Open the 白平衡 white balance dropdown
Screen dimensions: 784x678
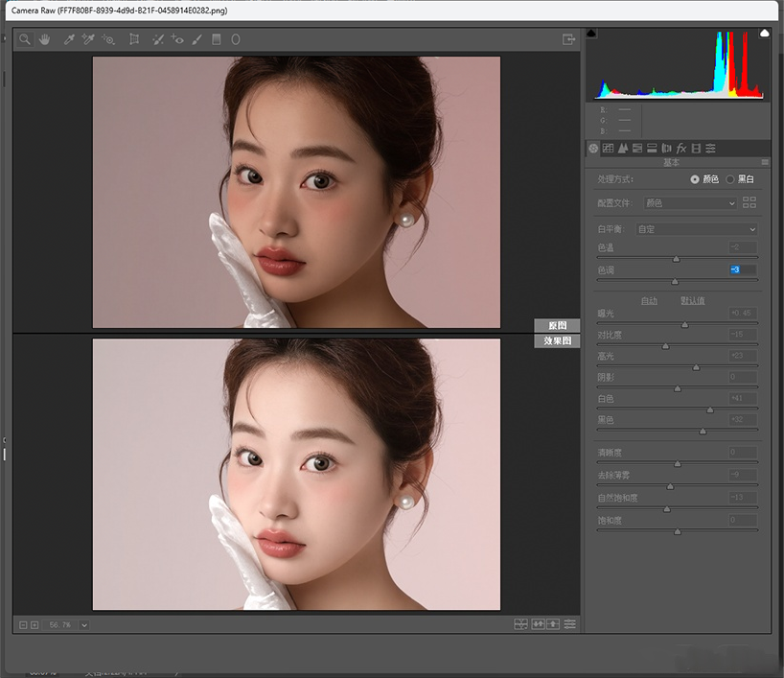696,229
